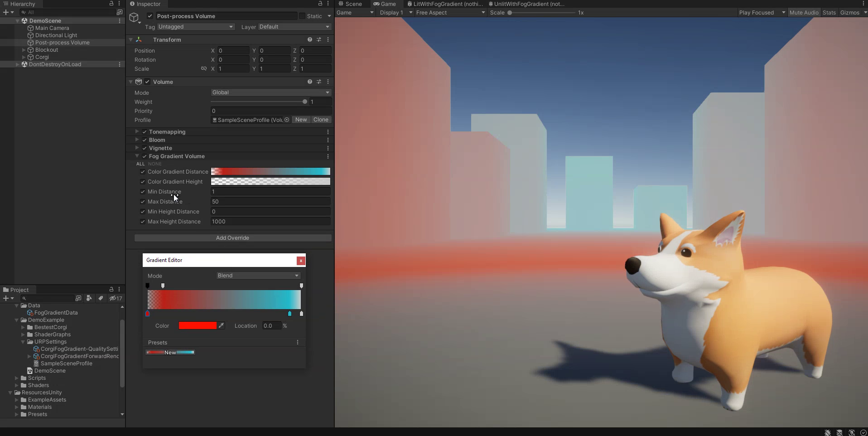Open Project search by label filter icon

point(101,298)
